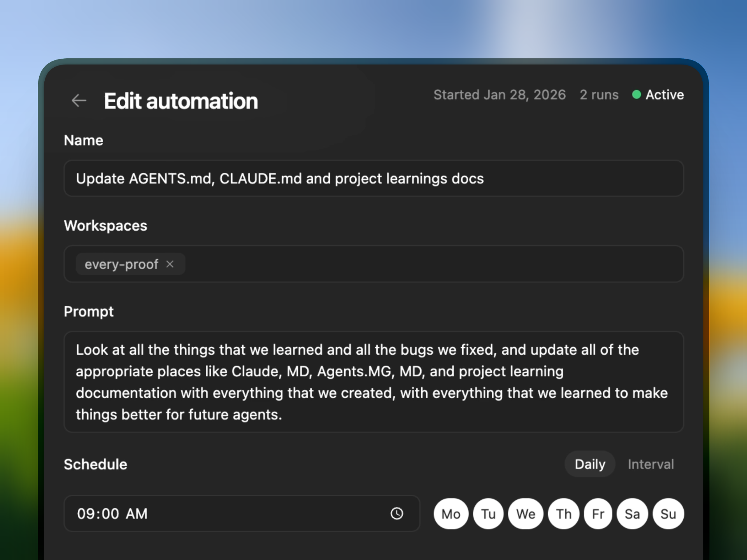747x560 pixels.
Task: Toggle Sunday in the schedule
Action: click(668, 513)
